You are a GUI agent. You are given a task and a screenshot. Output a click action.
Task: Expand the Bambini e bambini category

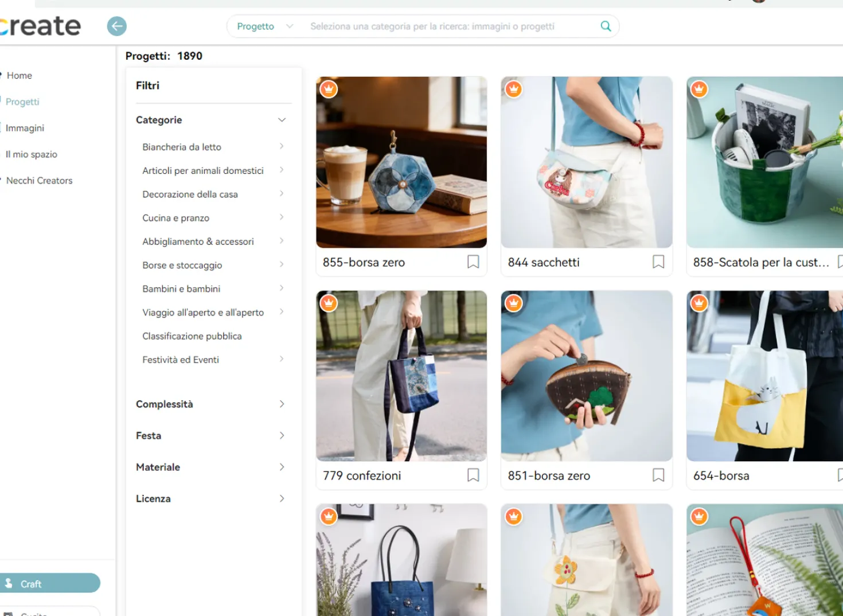tap(282, 288)
